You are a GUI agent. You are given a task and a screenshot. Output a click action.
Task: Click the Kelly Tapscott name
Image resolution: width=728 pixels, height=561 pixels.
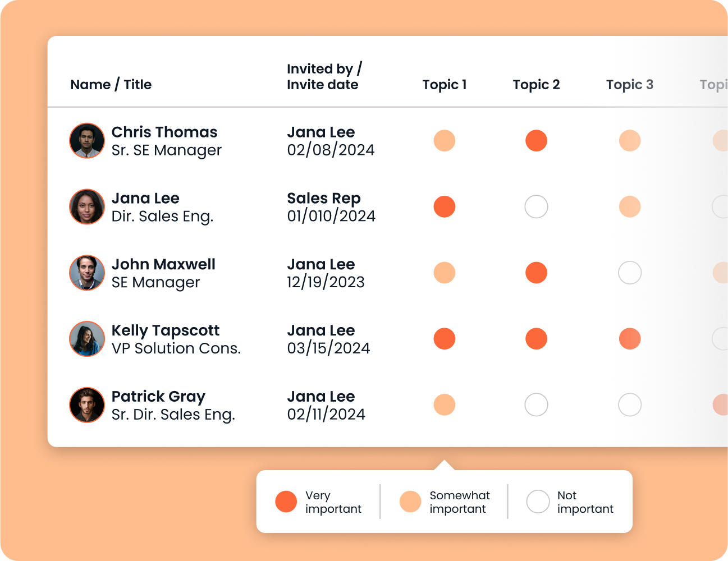[166, 330]
